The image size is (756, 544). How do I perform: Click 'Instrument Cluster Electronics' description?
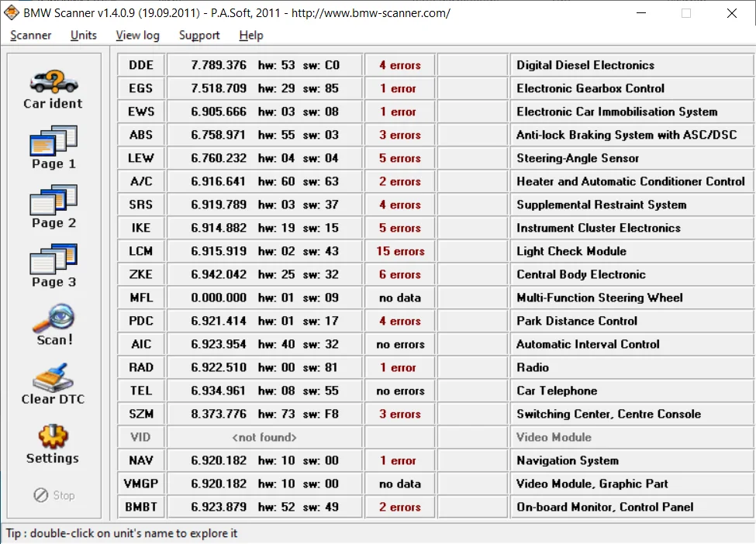599,228
